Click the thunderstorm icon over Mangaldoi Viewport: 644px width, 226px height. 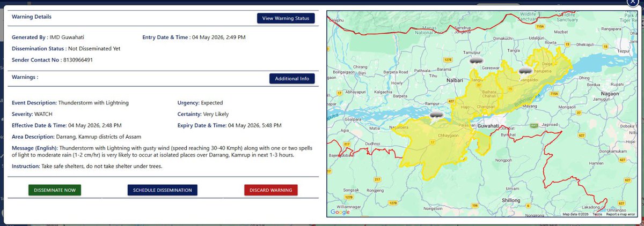tap(525, 71)
